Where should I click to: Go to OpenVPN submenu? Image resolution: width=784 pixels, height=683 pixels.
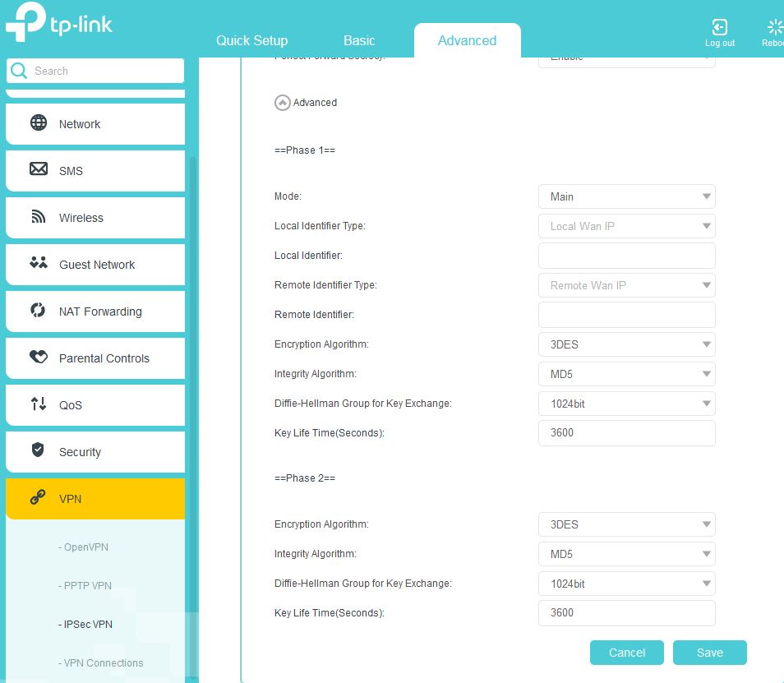84,547
